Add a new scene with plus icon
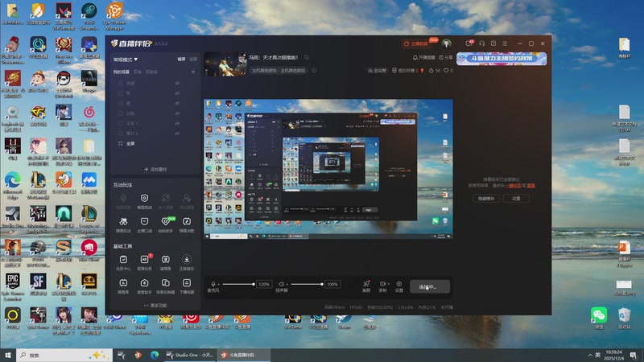The width and height of the screenshot is (644, 362). pyautogui.click(x=193, y=72)
